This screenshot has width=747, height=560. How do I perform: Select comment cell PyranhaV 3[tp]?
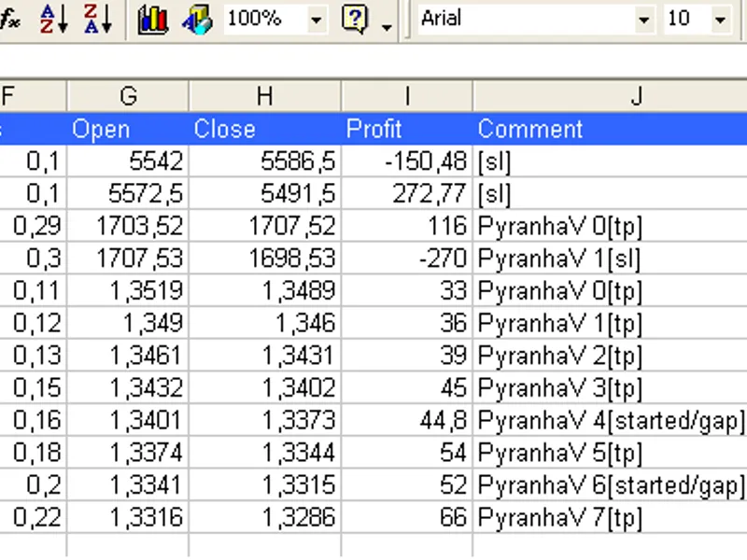611,388
